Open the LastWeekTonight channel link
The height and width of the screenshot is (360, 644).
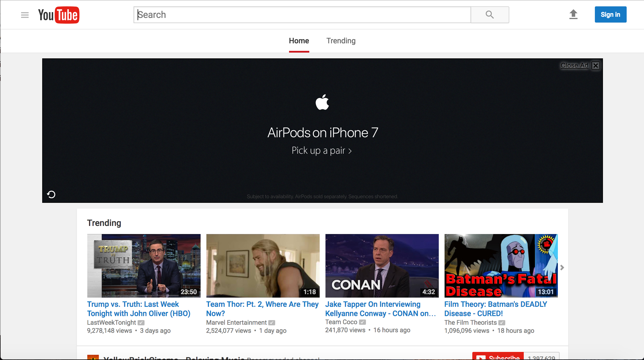pos(112,323)
